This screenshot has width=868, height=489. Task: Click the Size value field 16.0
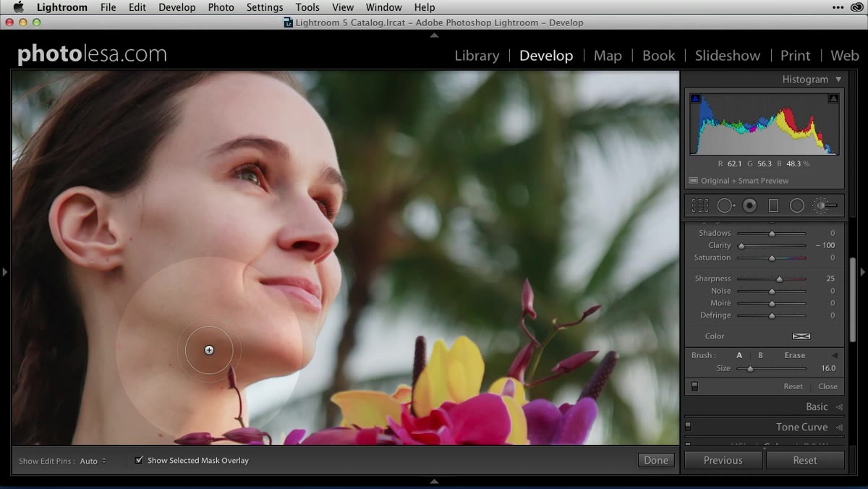[828, 368]
